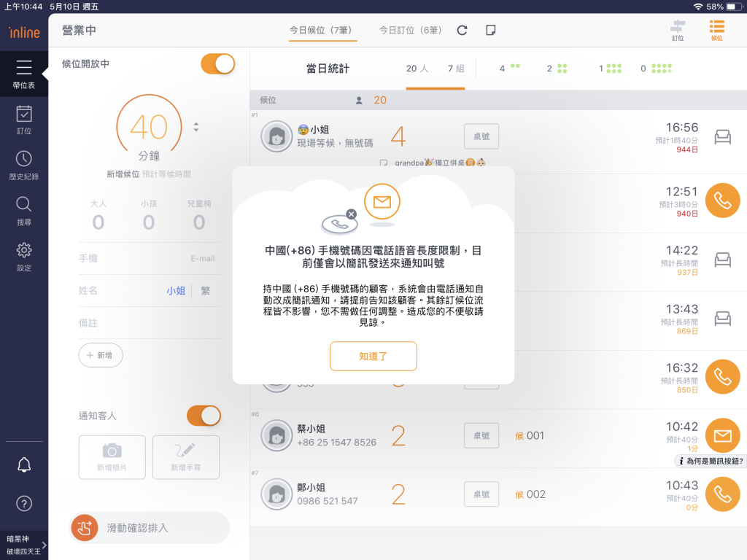747x560 pixels.
Task: Open 設定 settings gear icon
Action: pos(23,251)
